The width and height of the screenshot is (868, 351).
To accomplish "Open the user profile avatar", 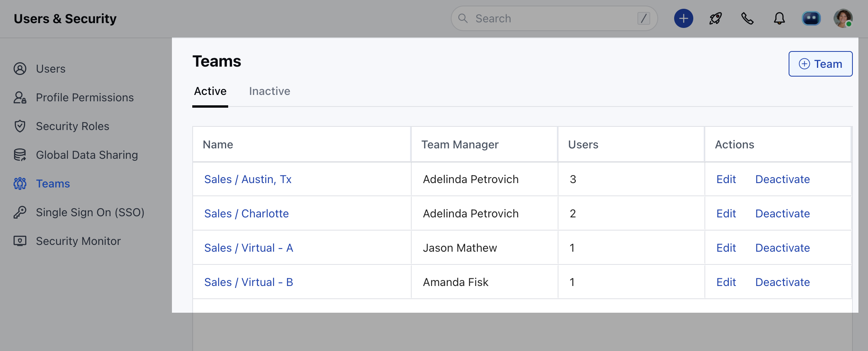I will [843, 19].
